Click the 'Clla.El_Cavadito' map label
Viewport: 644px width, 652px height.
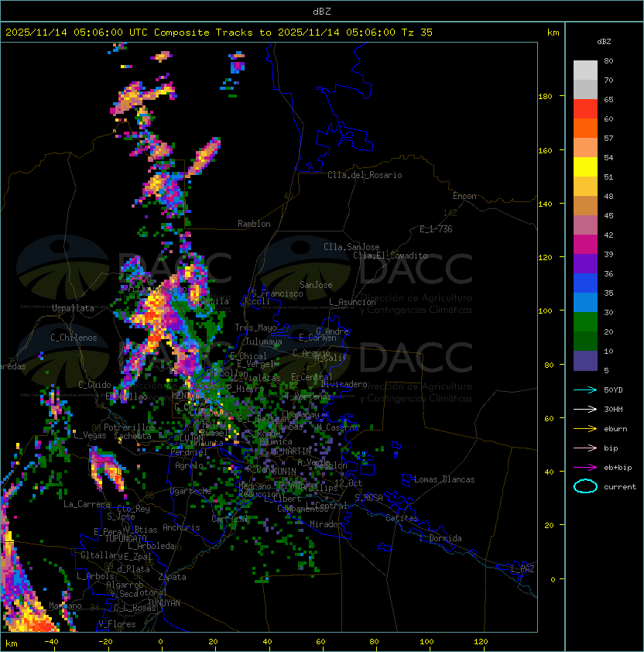(390, 256)
